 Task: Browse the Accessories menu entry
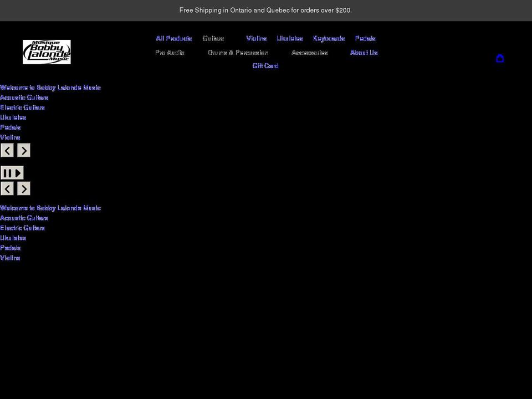click(310, 52)
